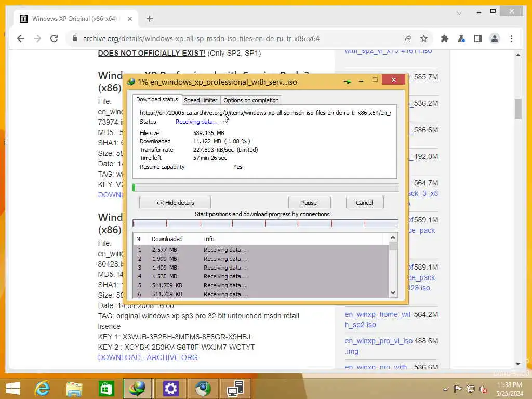View site info padlock icon
Screen dimensions: 532x399
coord(75,38)
